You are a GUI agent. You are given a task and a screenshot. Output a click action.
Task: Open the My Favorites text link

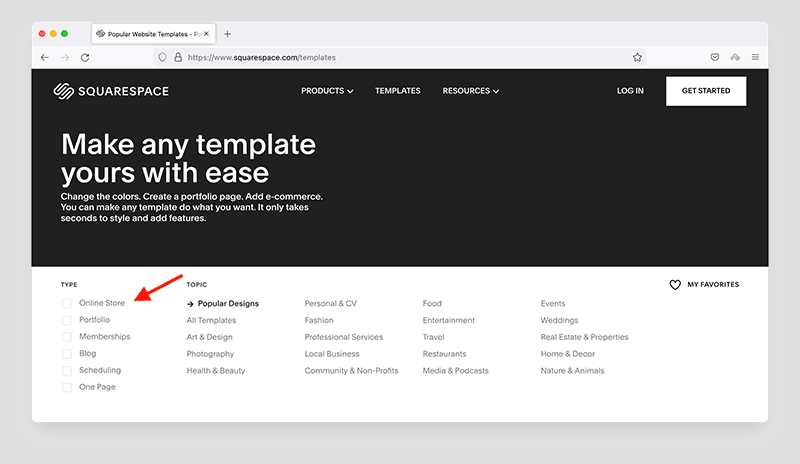tap(713, 285)
